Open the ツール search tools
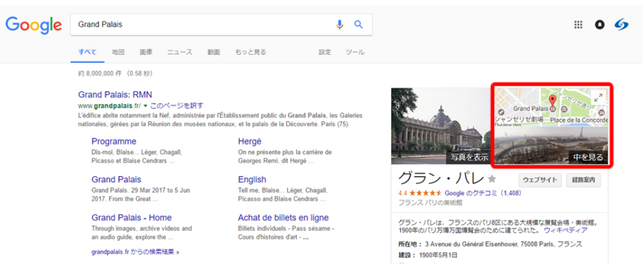The width and height of the screenshot is (644, 269). pos(355,52)
